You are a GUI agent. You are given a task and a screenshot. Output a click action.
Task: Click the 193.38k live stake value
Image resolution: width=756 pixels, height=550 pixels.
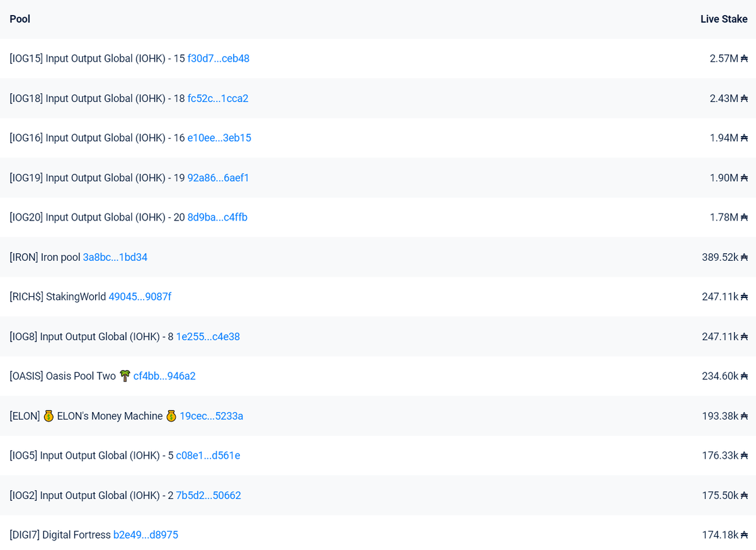(x=724, y=416)
